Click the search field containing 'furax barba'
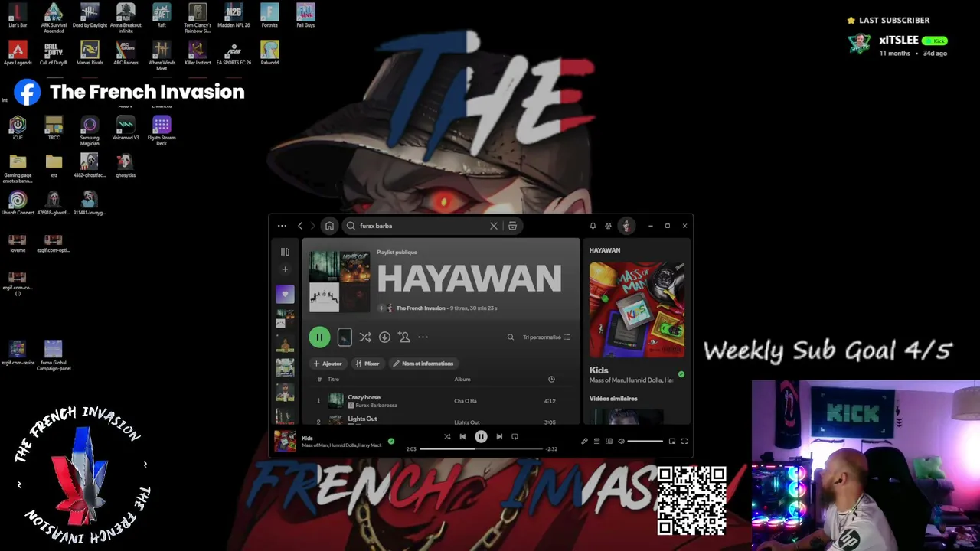980x551 pixels. tap(421, 226)
